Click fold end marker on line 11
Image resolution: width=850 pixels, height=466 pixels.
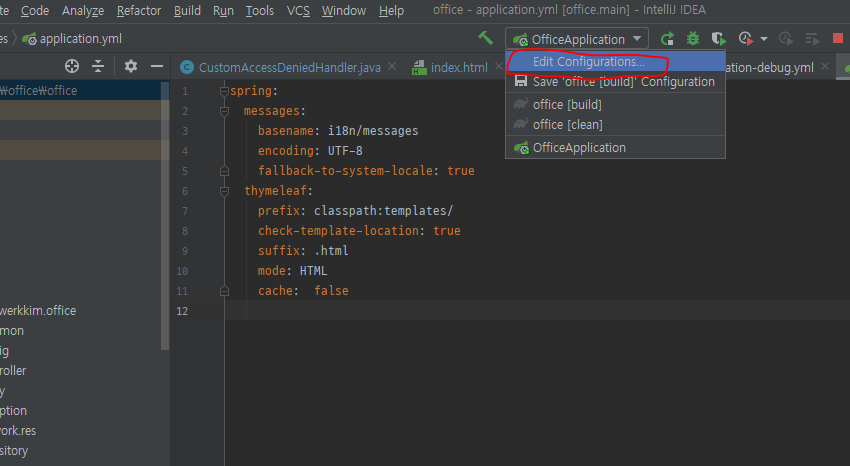[224, 292]
